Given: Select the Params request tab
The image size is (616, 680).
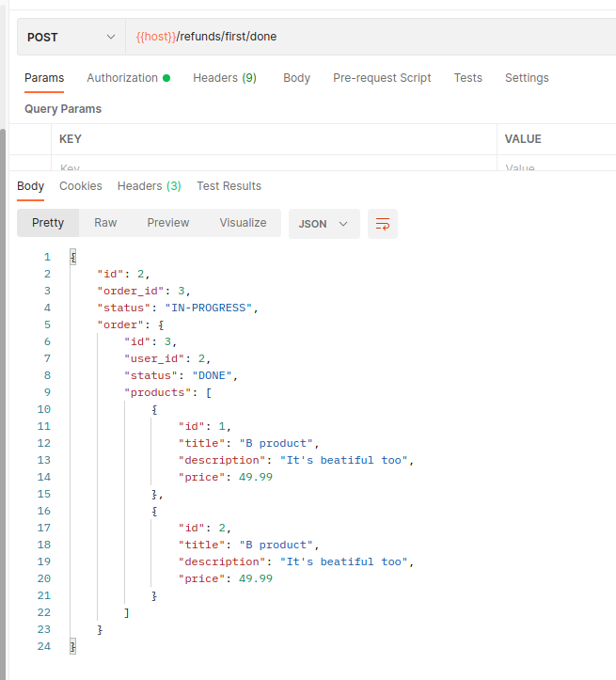Looking at the screenshot, I should (x=44, y=78).
